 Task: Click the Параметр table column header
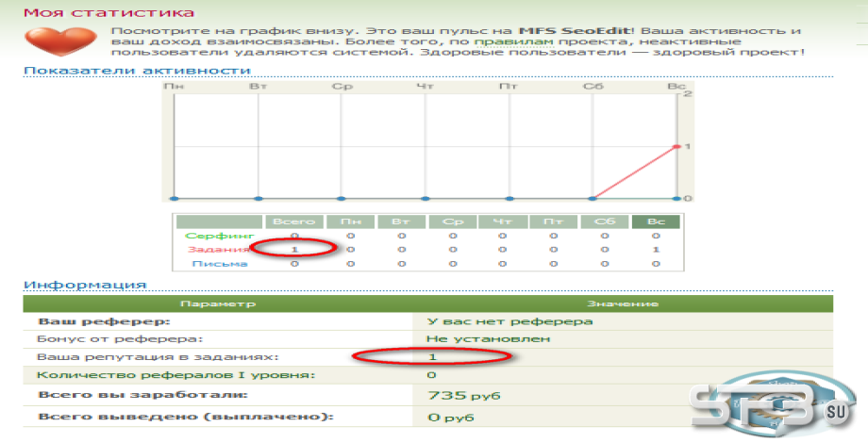[218, 304]
